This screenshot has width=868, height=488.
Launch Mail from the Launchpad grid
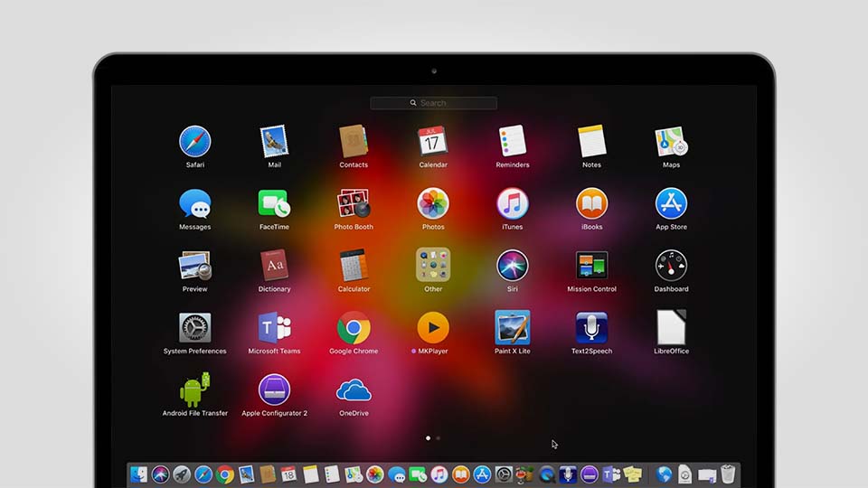point(274,141)
